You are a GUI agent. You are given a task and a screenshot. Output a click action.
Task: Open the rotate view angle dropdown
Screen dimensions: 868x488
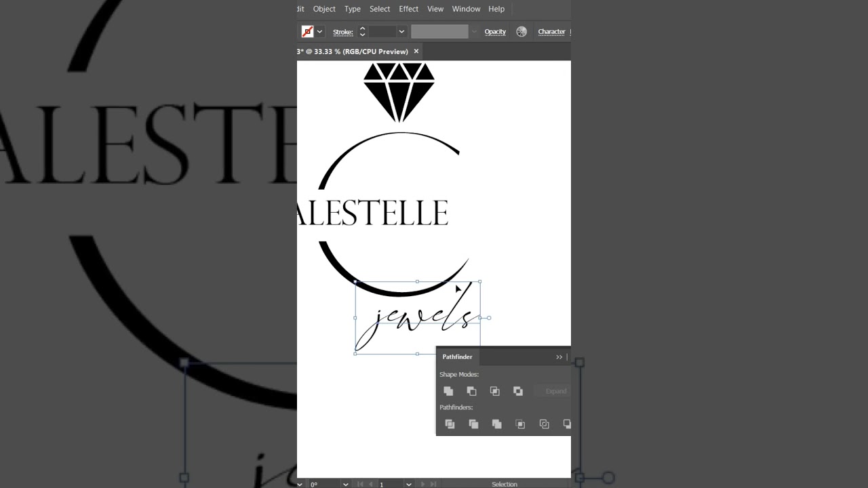click(x=345, y=484)
